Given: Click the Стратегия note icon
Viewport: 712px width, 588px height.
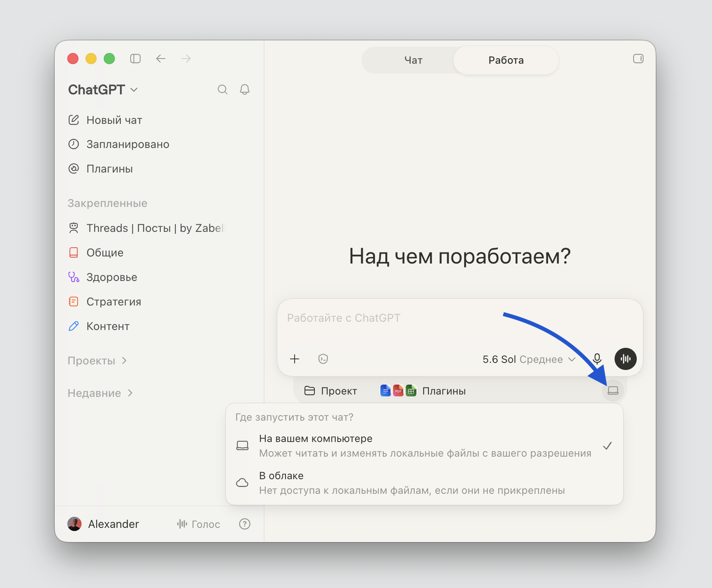Looking at the screenshot, I should [74, 302].
